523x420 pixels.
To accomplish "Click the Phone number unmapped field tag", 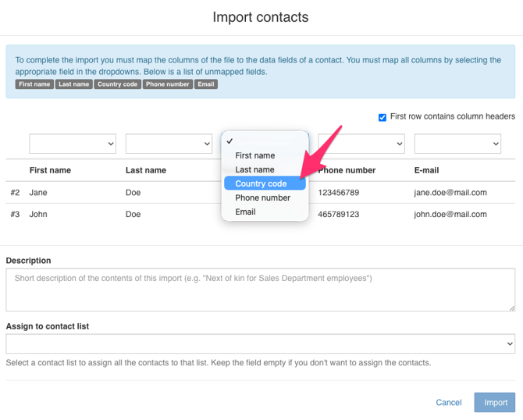I will point(167,84).
